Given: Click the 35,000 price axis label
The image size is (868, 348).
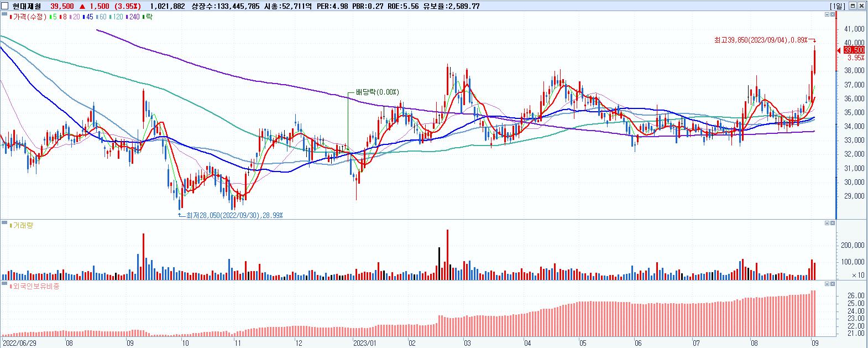Looking at the screenshot, I should tap(855, 112).
